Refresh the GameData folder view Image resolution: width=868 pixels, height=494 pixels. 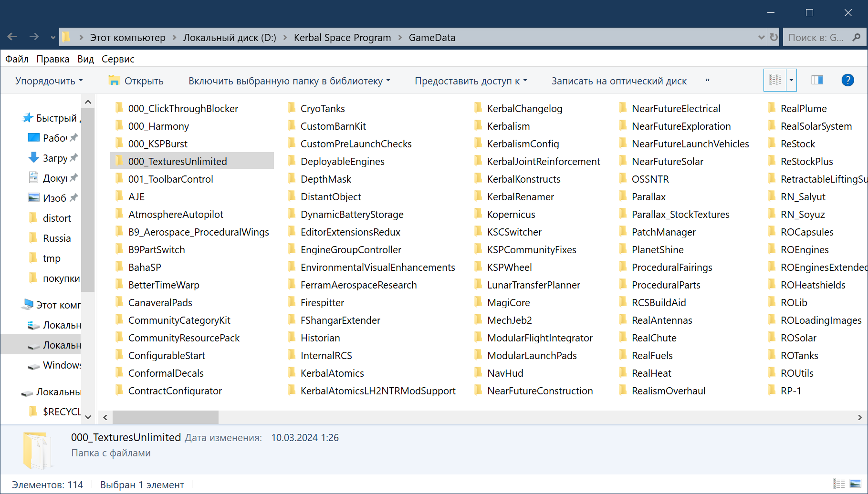click(774, 37)
